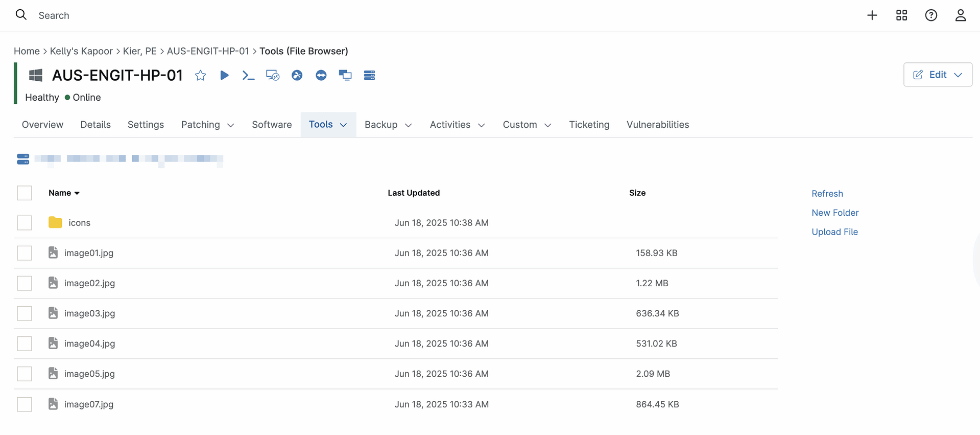Check the box for image04.jpg
This screenshot has width=980, height=435.
[25, 344]
